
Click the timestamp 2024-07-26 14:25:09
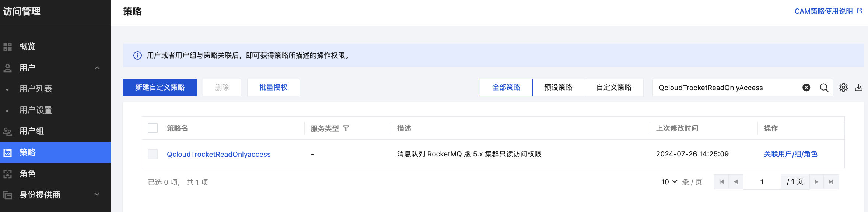point(692,154)
